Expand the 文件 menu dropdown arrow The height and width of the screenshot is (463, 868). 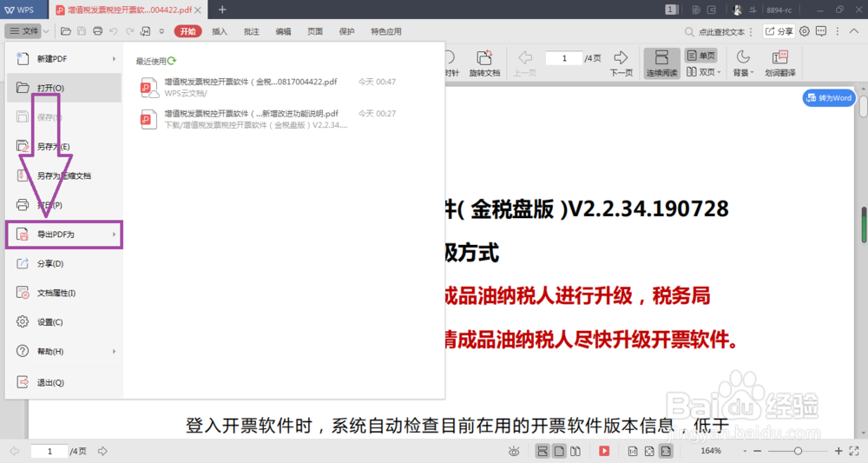46,31
